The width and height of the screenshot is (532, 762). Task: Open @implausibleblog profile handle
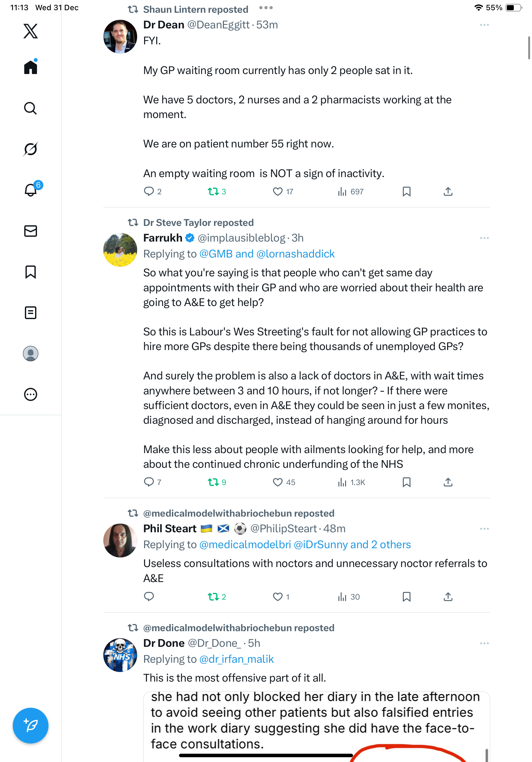tap(241, 238)
